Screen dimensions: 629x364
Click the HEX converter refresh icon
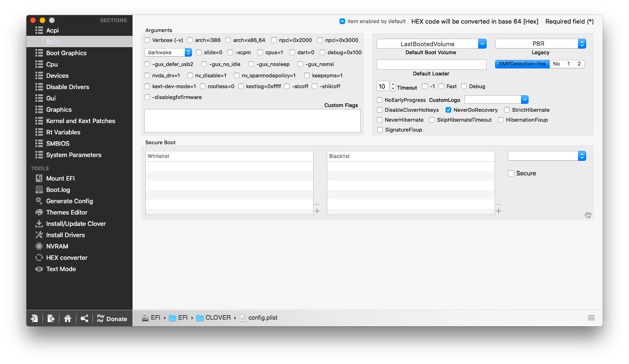coord(39,257)
